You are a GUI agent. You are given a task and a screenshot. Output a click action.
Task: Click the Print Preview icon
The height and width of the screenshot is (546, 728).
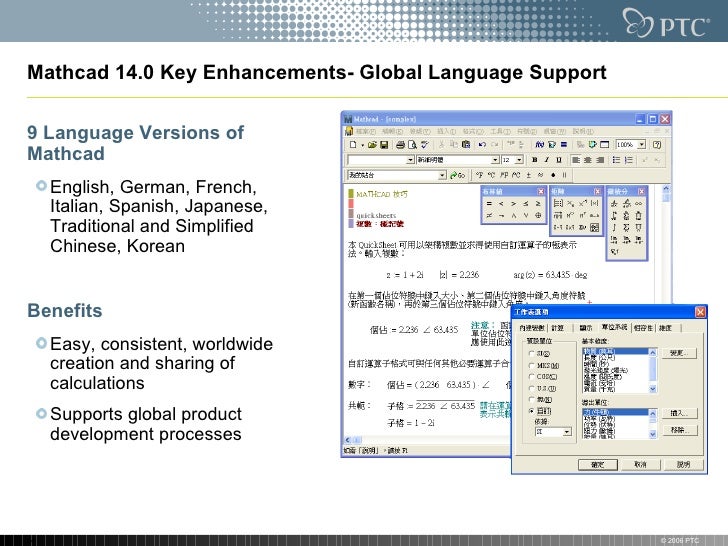(412, 145)
